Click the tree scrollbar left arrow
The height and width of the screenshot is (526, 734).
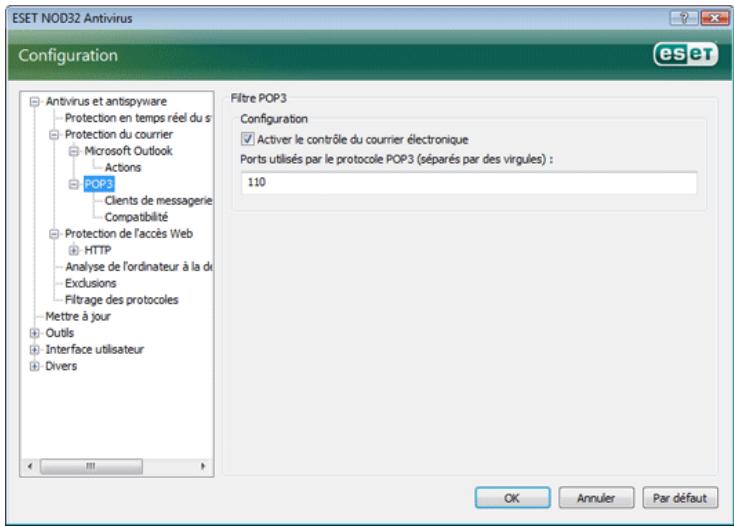[30, 466]
